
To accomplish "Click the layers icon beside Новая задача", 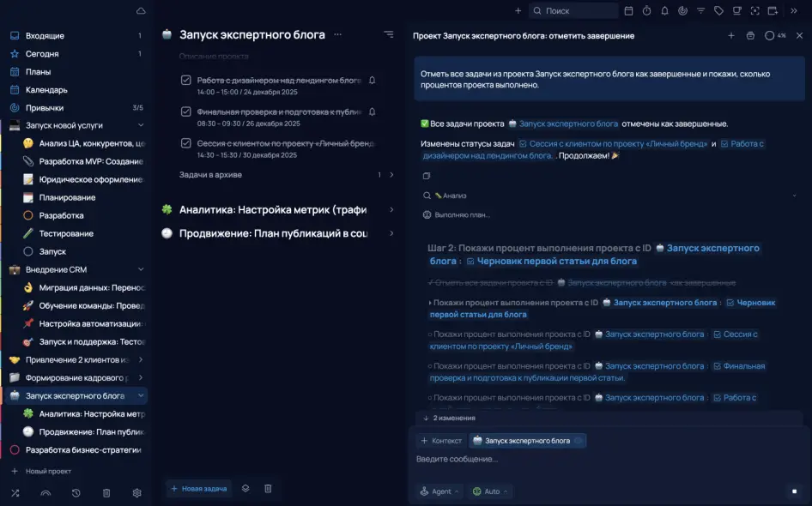I will tap(245, 488).
